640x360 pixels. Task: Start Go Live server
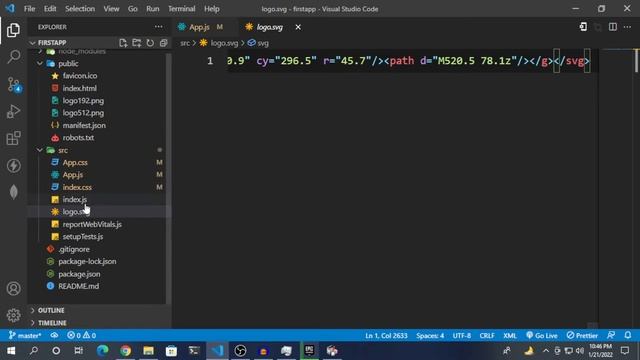542,336
